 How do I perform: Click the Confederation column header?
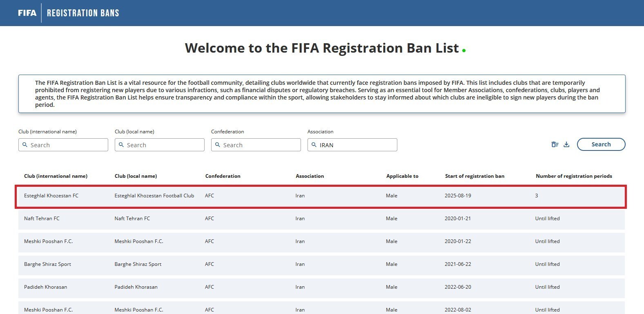[223, 176]
